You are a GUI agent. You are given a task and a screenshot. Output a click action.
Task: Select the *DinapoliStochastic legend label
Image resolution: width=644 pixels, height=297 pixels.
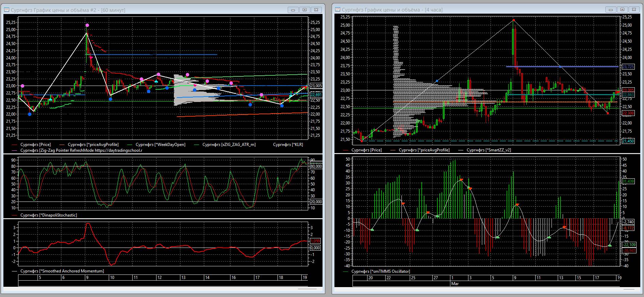click(x=48, y=215)
